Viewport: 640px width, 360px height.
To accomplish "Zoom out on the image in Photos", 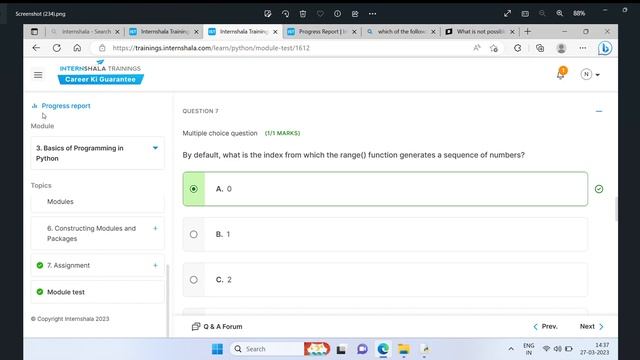I will coord(542,13).
